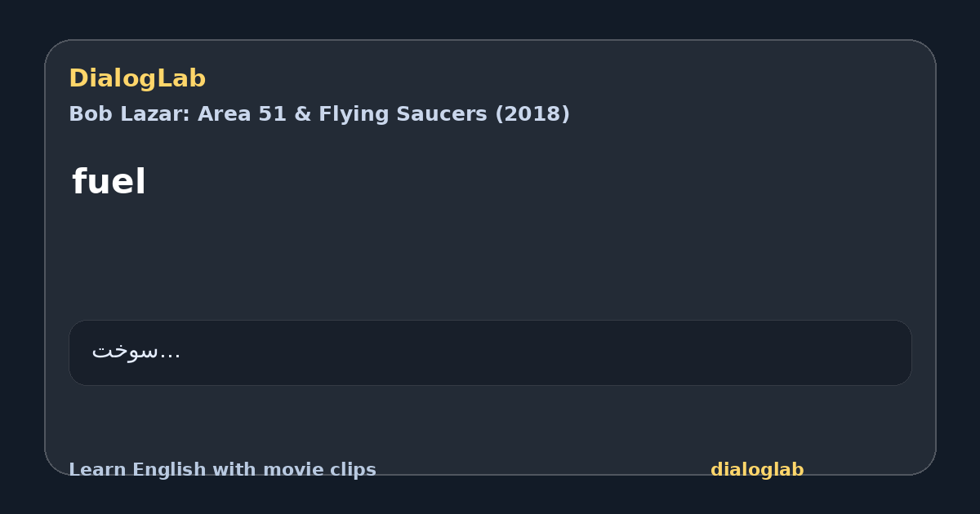Viewport: 980px width, 514px height.
Task: Click "Learn English with movie clips" tagline
Action: (222, 470)
